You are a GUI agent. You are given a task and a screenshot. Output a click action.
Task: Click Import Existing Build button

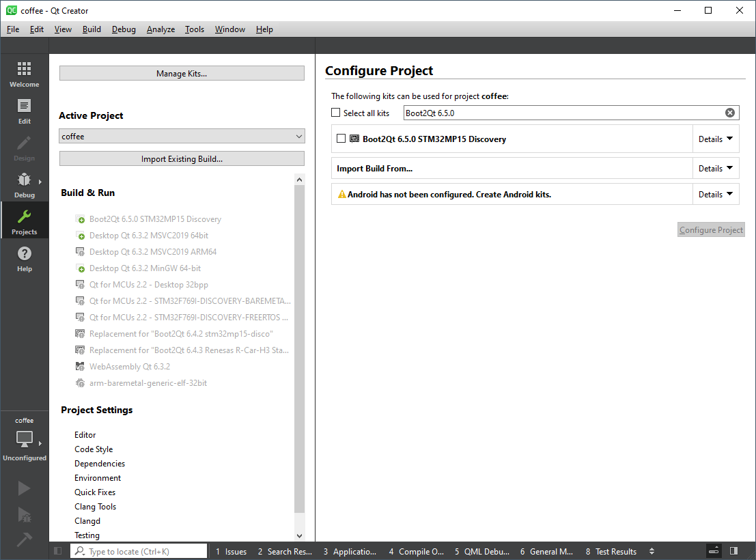tap(182, 159)
